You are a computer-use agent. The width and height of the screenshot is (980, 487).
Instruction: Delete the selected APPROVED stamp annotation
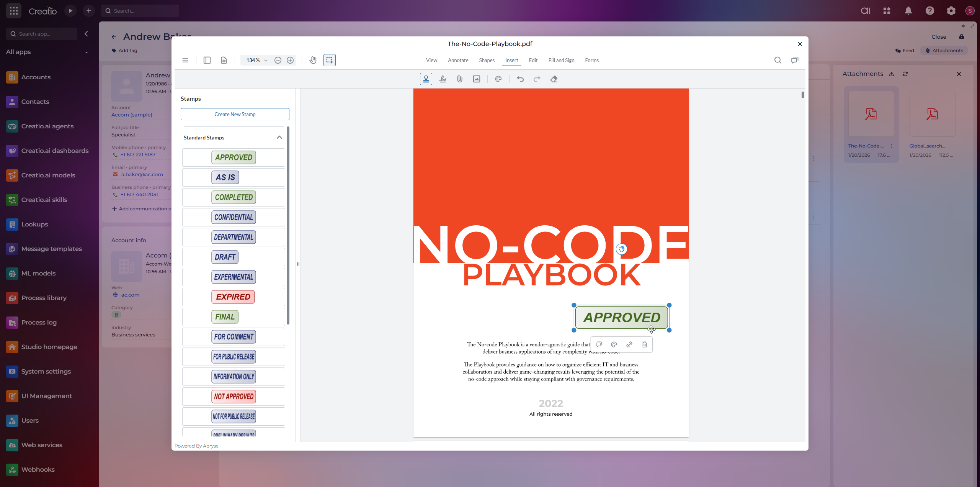[645, 344]
